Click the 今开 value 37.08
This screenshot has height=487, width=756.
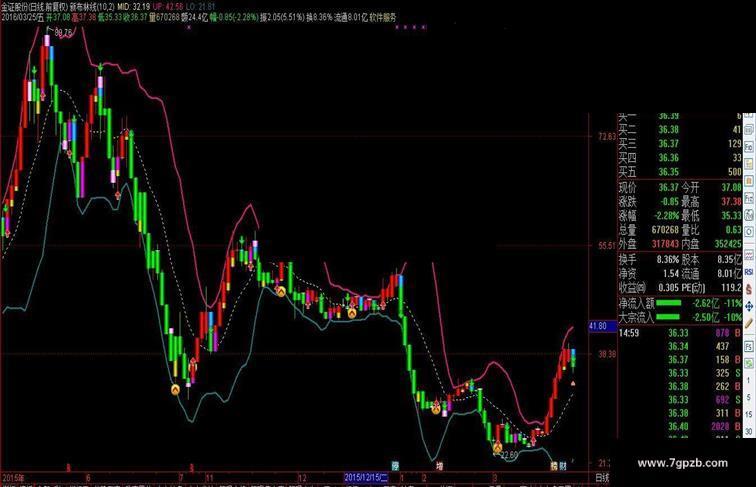click(x=731, y=187)
